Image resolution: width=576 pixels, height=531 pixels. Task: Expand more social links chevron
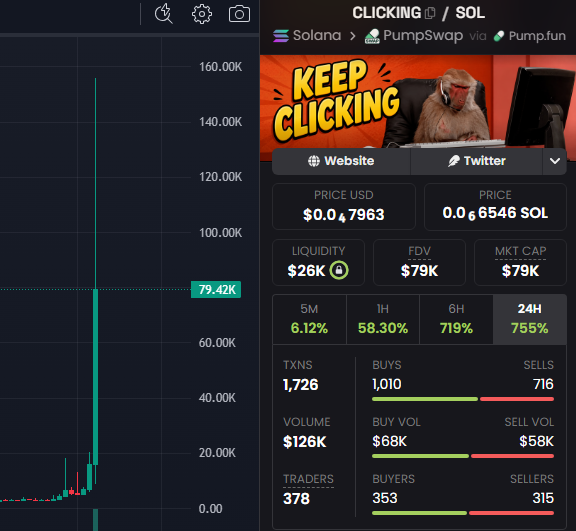click(555, 161)
